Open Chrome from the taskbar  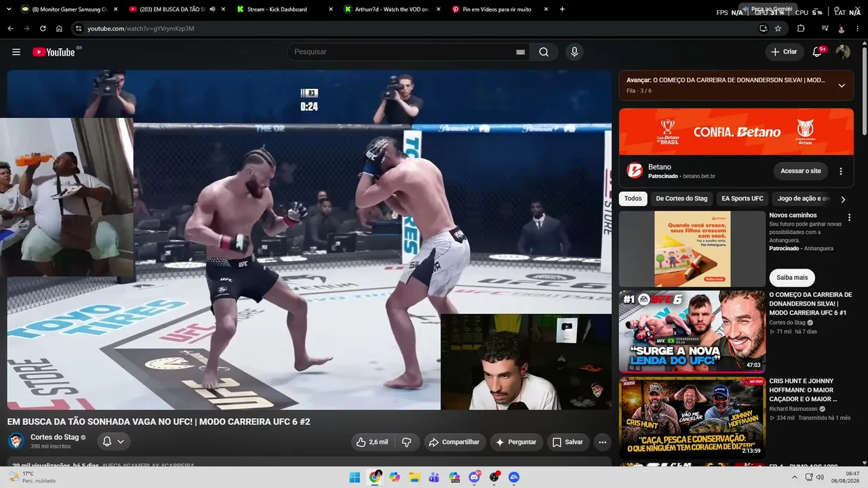point(374,477)
